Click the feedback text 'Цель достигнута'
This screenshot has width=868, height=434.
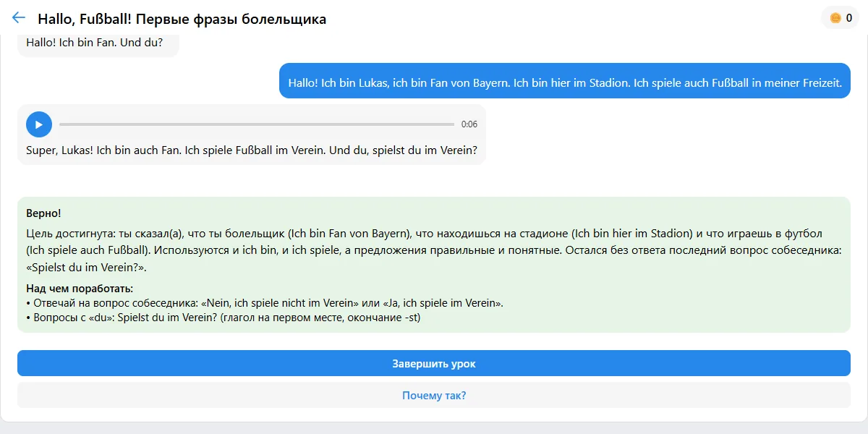click(434, 251)
